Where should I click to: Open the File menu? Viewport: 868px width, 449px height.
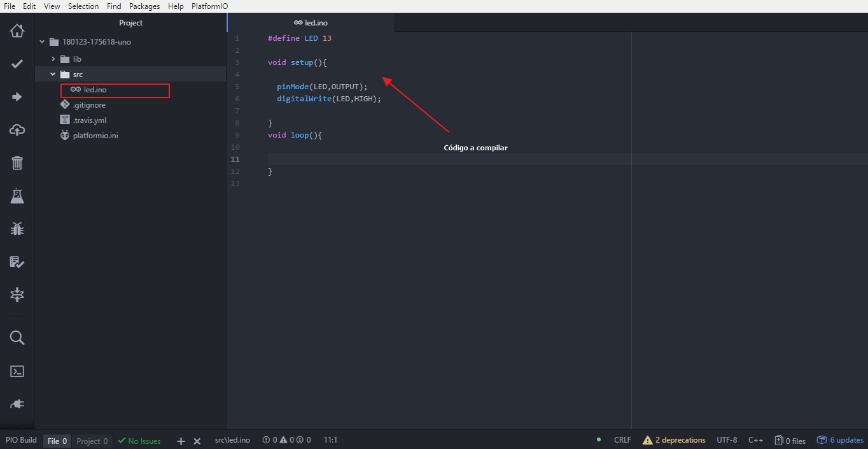[10, 6]
